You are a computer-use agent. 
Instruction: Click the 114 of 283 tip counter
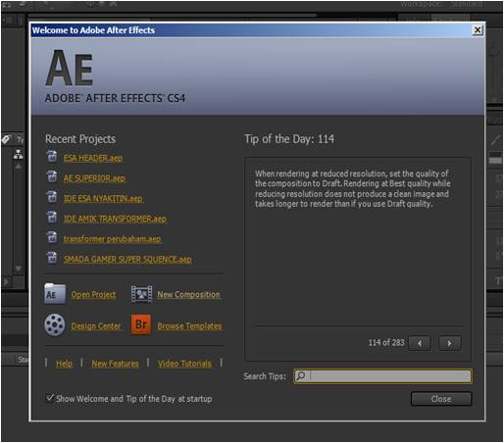coord(386,343)
